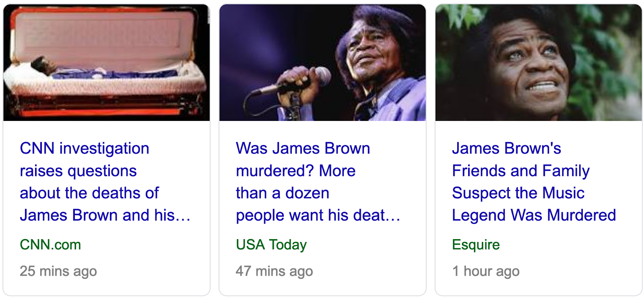Click the "people want his deat…" line
Image resolution: width=644 pixels, height=299 pixels.
coord(318,215)
